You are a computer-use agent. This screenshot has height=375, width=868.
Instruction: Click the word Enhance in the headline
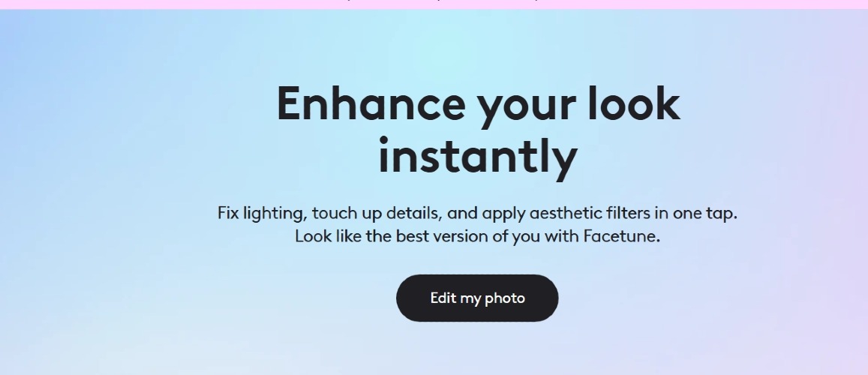[371, 103]
